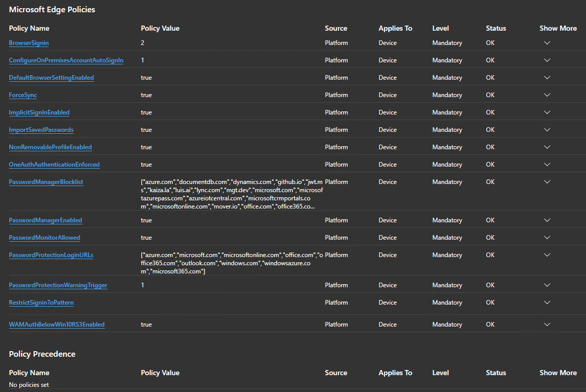Click the ForceSync policy value true
This screenshot has height=392, width=586.
(146, 95)
